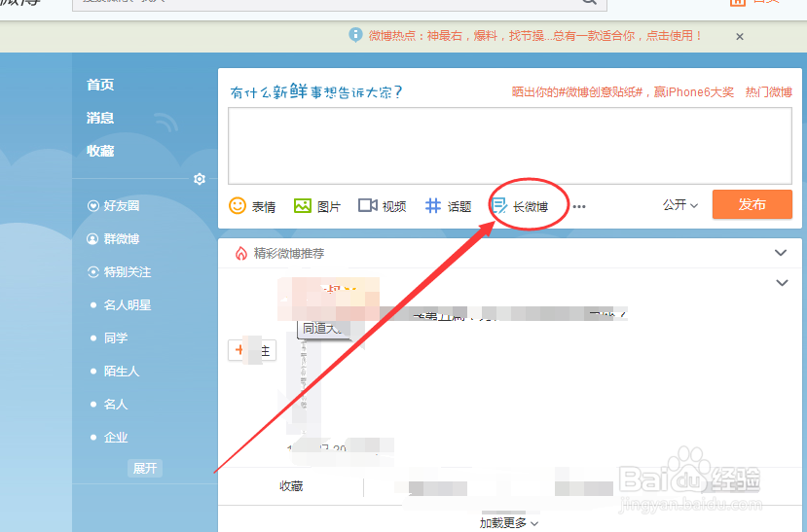Click the long Weibo notepad icon
This screenshot has height=532, width=807.
click(x=499, y=206)
